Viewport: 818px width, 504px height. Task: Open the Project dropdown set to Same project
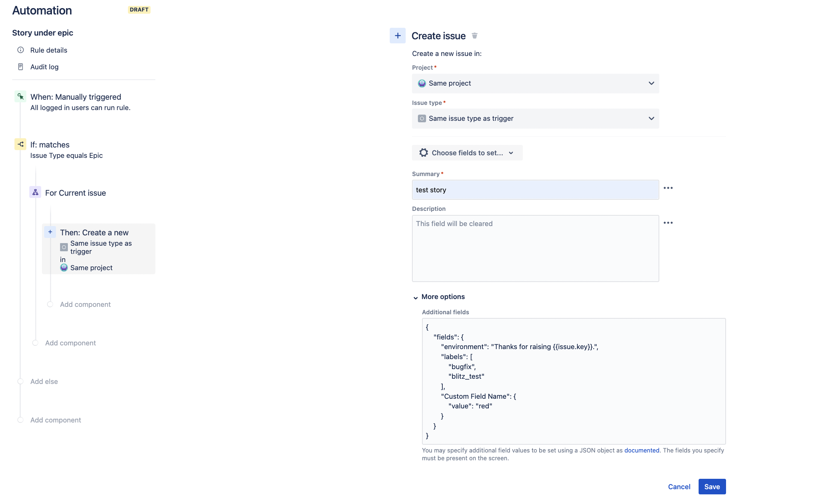535,83
